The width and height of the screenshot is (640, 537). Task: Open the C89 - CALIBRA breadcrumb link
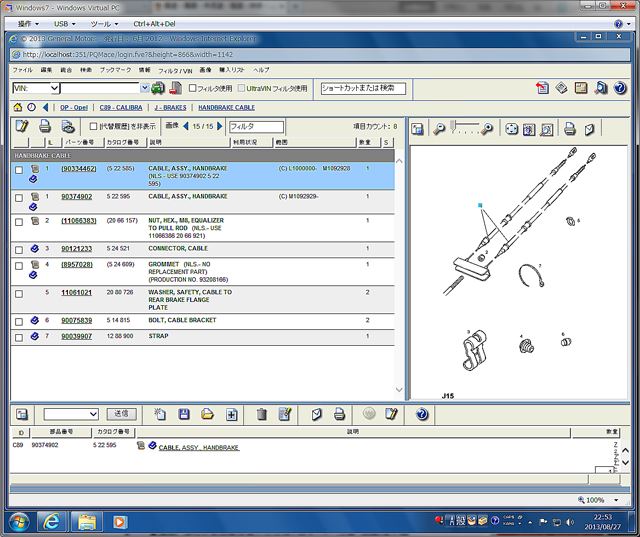[x=121, y=107]
